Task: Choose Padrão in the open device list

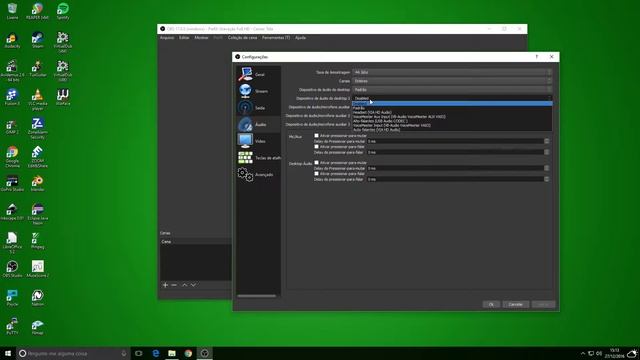Action: (452, 108)
